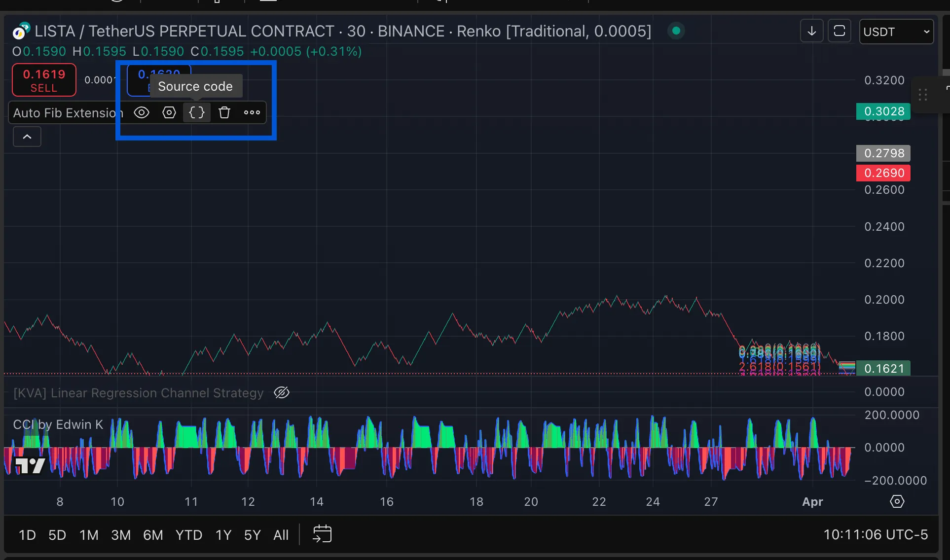950x560 pixels.
Task: Collapse the indicator legend with the chevron
Action: tap(27, 137)
